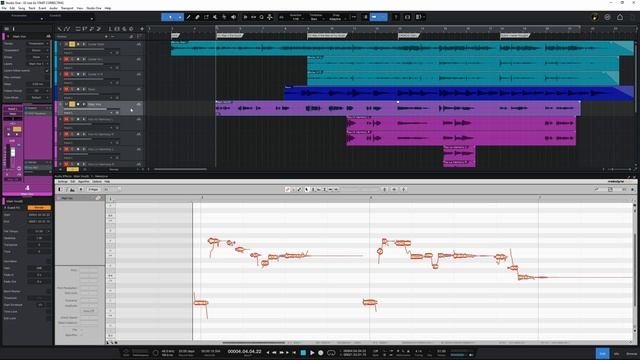
Task: Mute the Bass track
Action: tap(66, 89)
